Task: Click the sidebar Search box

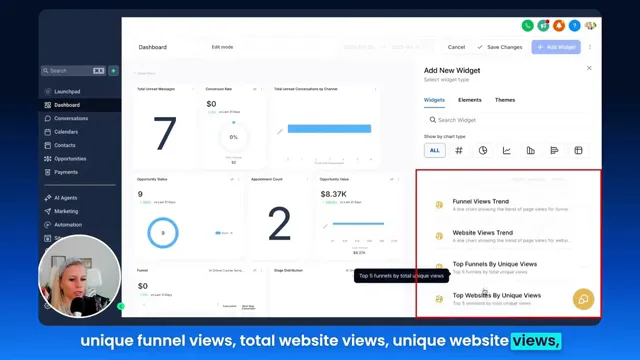Action: pyautogui.click(x=73, y=71)
